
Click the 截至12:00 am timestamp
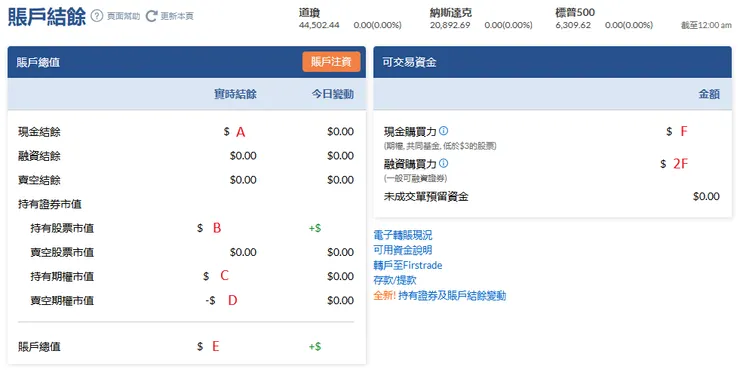pyautogui.click(x=706, y=25)
